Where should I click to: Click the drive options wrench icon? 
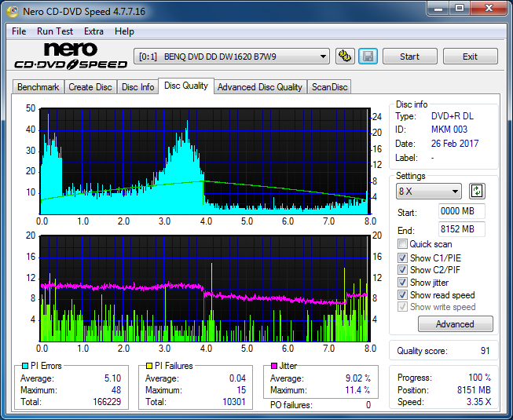(x=345, y=57)
